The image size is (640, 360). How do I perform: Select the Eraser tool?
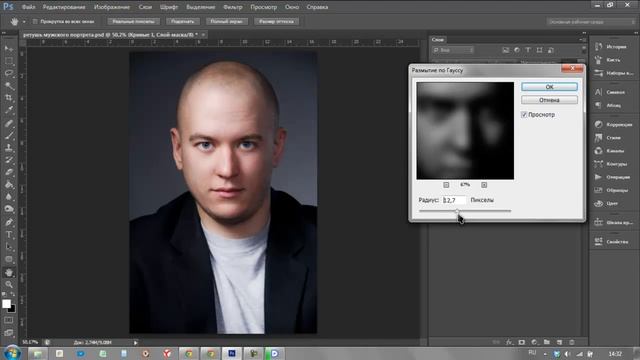coord(9,172)
